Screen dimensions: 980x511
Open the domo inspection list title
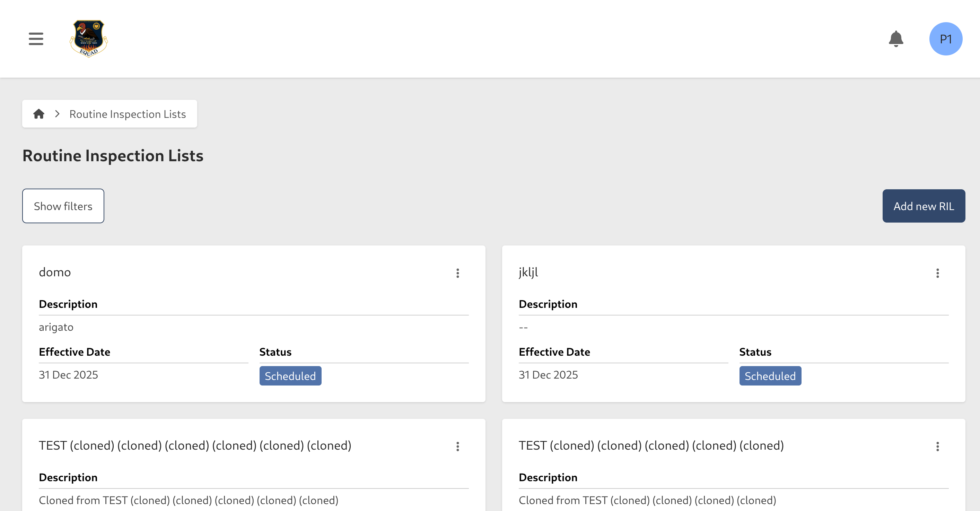point(55,272)
